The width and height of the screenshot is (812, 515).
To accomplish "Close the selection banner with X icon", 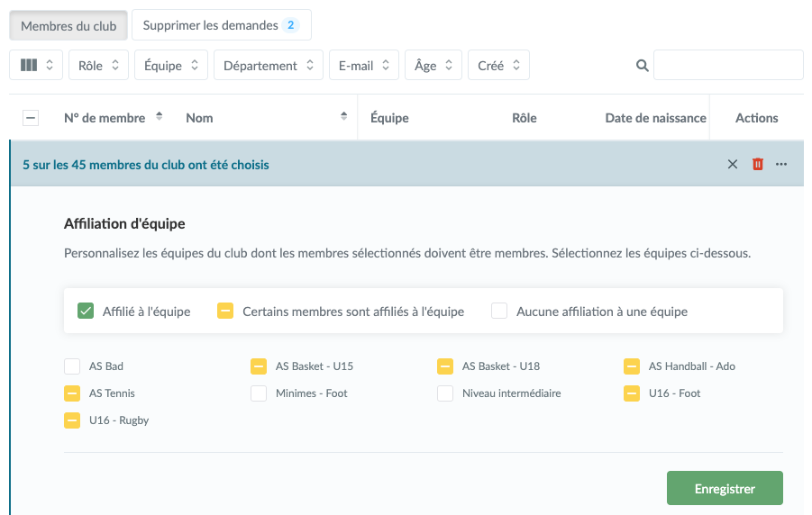I will pos(733,164).
